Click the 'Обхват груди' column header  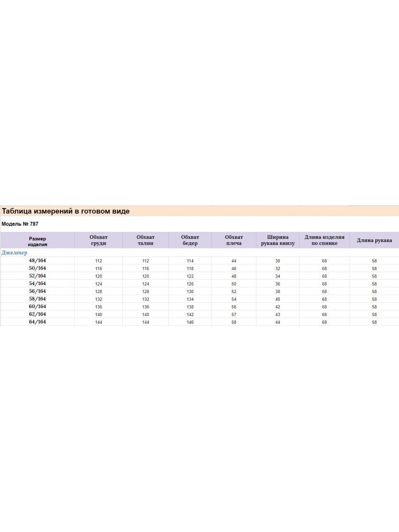tap(98, 240)
